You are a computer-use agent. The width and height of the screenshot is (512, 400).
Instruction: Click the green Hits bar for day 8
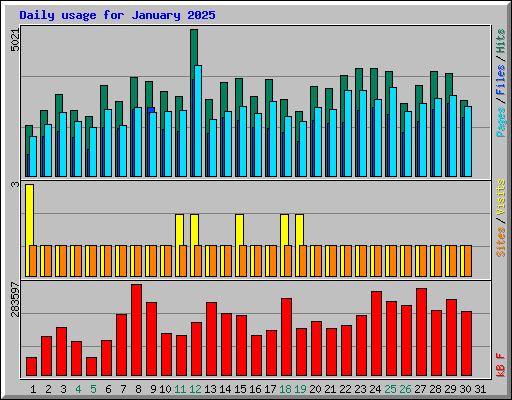coord(134,92)
